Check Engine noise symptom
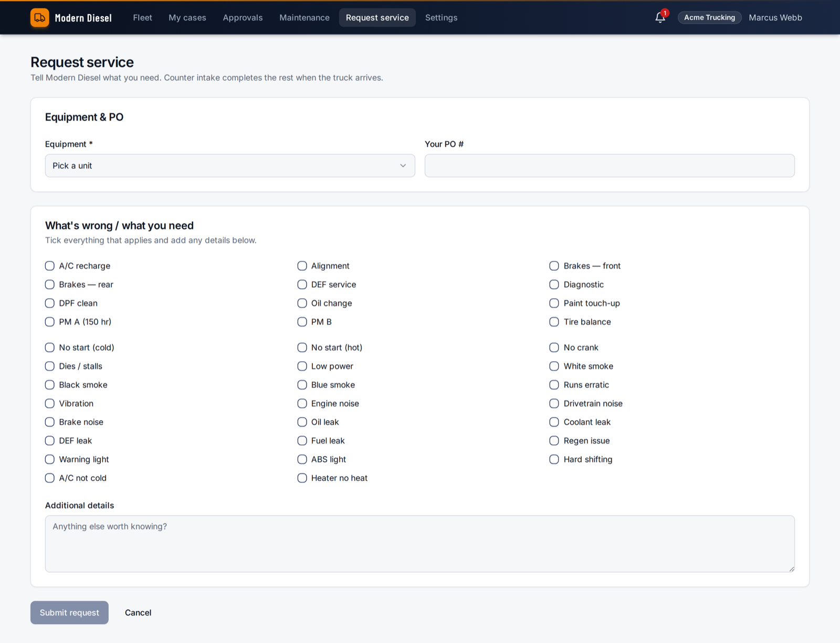Image resolution: width=840 pixels, height=643 pixels. 302,403
